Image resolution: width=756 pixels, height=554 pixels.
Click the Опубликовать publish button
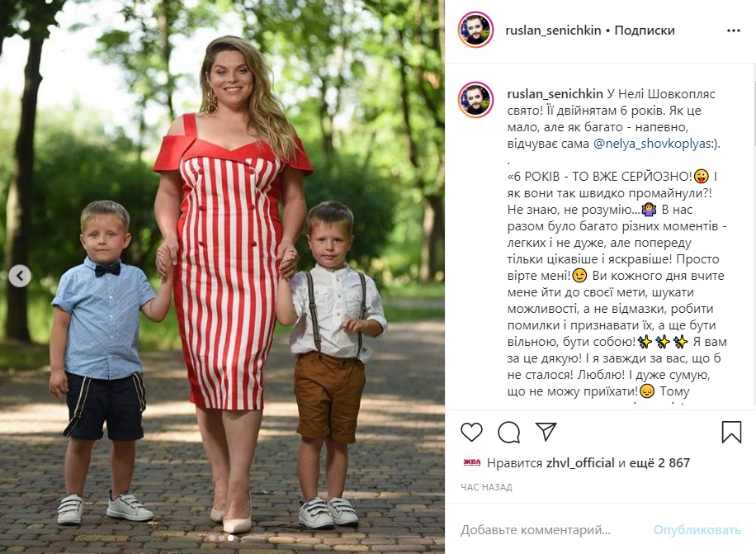tap(697, 530)
